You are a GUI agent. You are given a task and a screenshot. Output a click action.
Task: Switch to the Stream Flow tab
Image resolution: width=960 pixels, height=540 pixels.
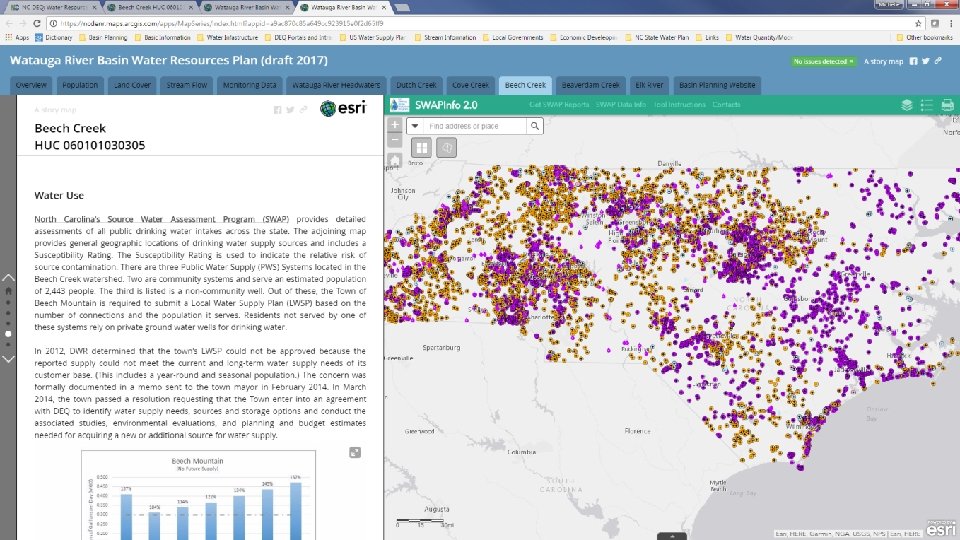pyautogui.click(x=187, y=86)
